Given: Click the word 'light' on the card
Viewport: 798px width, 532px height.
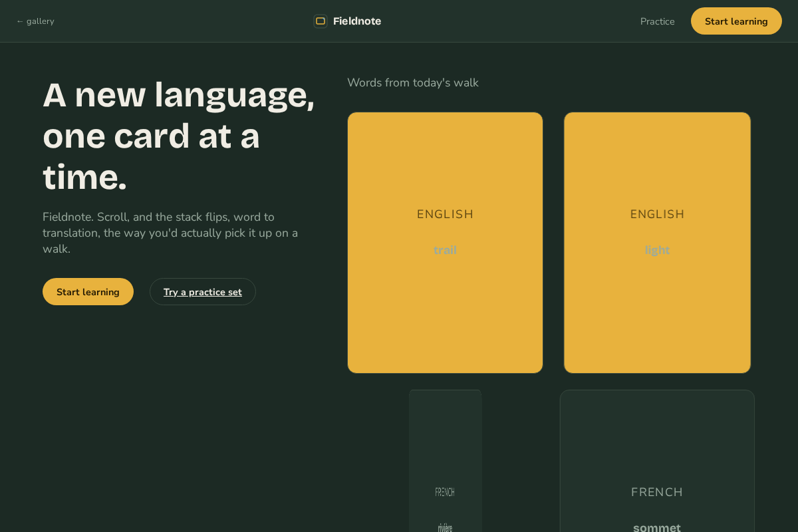Looking at the screenshot, I should coord(657,250).
